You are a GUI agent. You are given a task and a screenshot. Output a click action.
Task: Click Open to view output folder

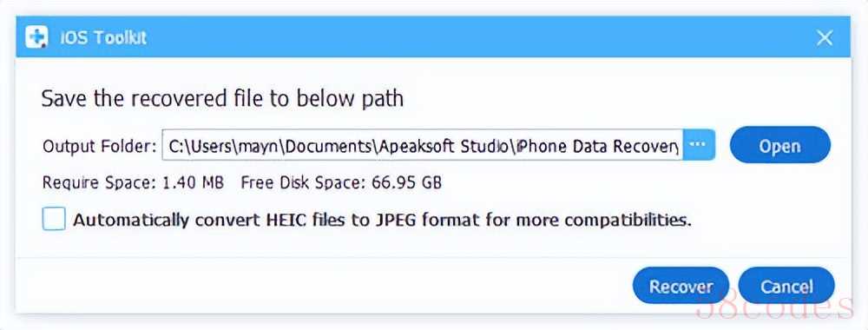(x=780, y=146)
